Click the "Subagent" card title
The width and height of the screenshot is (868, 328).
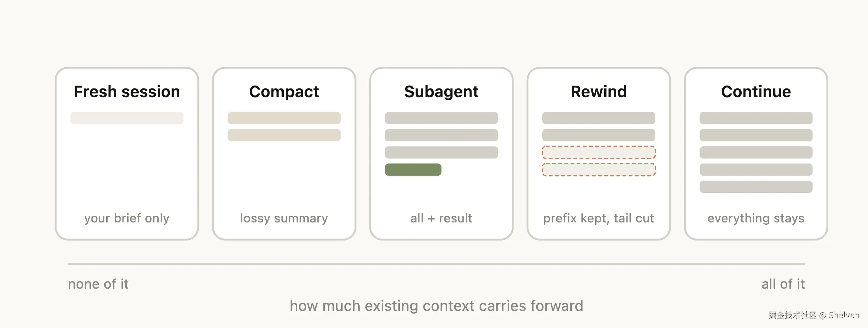click(x=441, y=92)
